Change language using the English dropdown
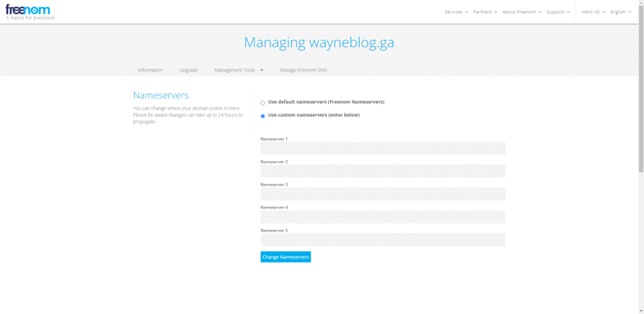Screen dimensions: 644x314 point(621,12)
